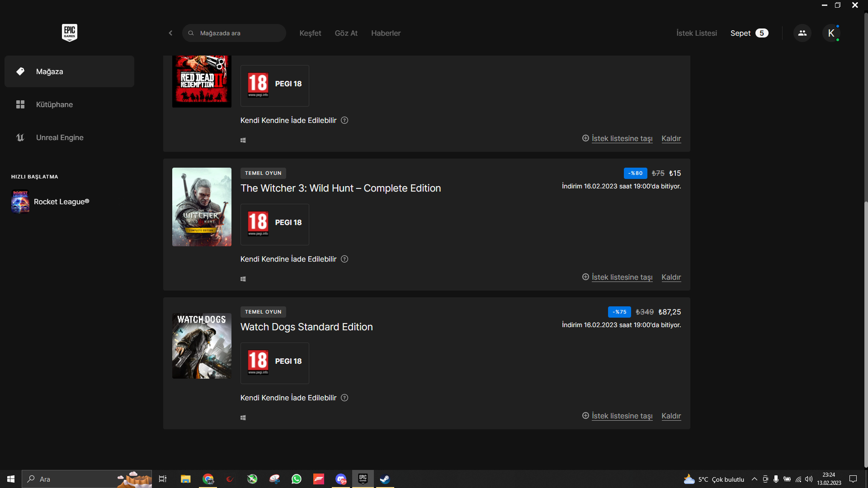Click the Mağaza tag icon
868x488 pixels.
[20, 71]
